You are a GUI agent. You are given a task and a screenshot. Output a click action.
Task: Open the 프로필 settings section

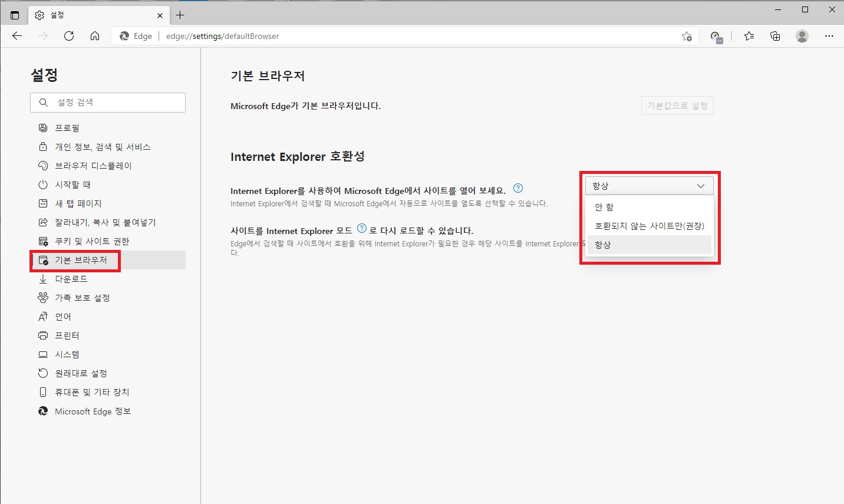click(x=108, y=128)
